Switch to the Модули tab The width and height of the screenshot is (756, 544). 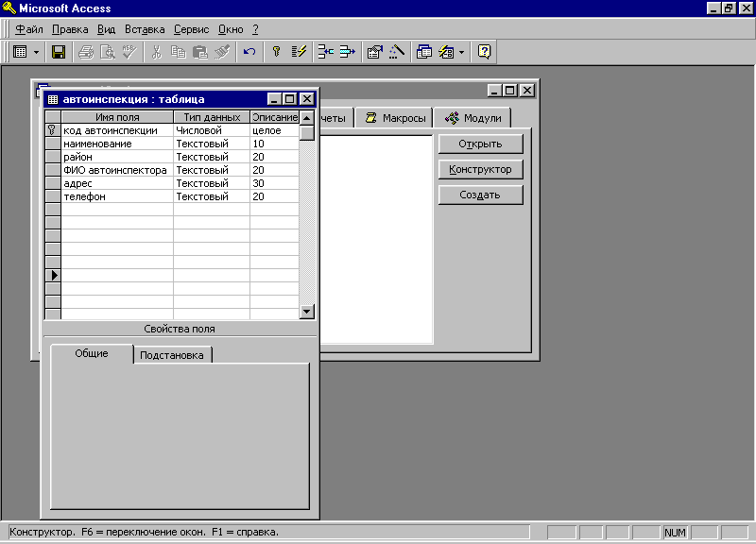472,118
